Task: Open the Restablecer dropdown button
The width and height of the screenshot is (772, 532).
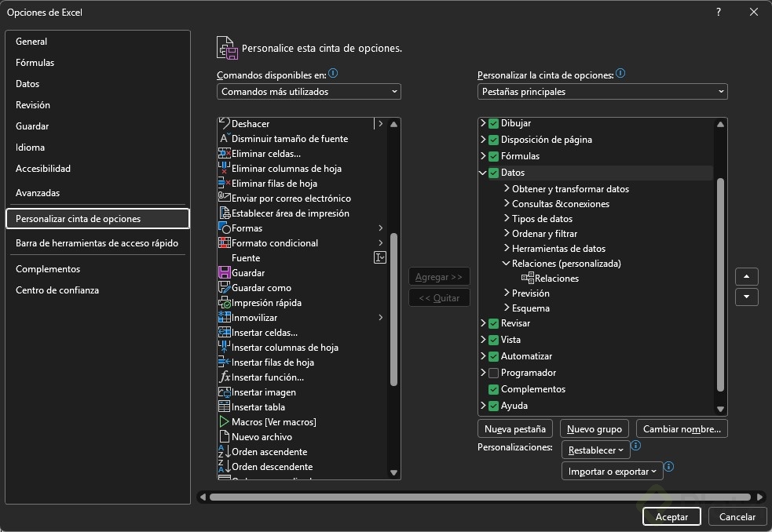Action: pos(596,450)
